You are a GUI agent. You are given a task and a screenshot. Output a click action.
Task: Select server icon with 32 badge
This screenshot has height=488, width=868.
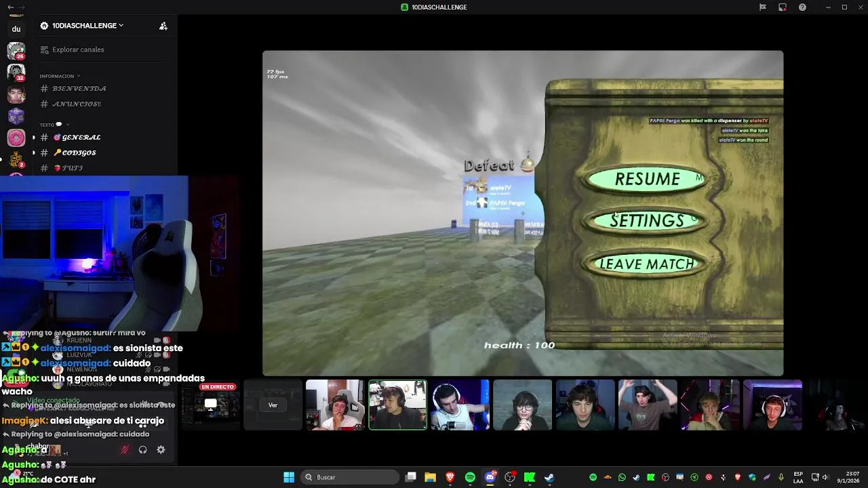point(16,73)
